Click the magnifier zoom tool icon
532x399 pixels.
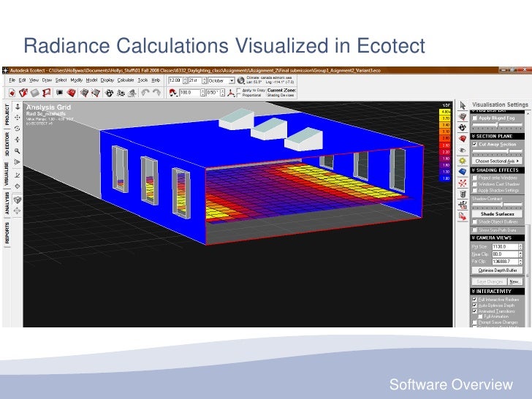pos(18,151)
